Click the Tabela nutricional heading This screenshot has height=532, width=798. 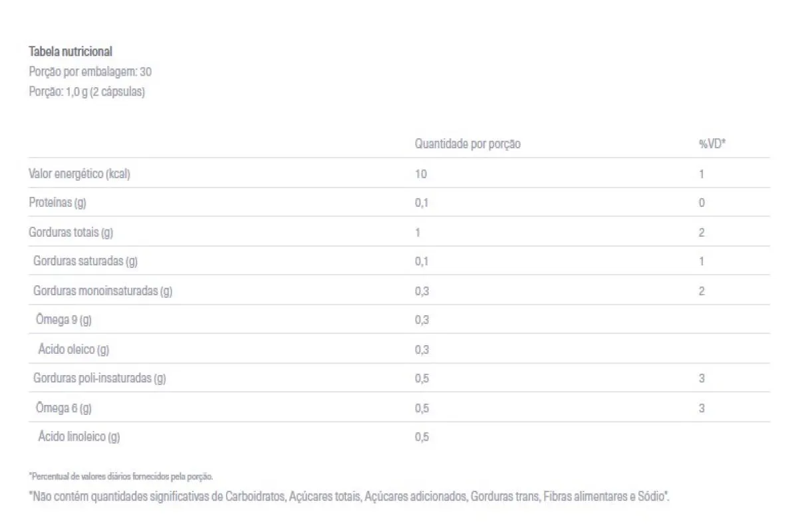[x=70, y=51]
